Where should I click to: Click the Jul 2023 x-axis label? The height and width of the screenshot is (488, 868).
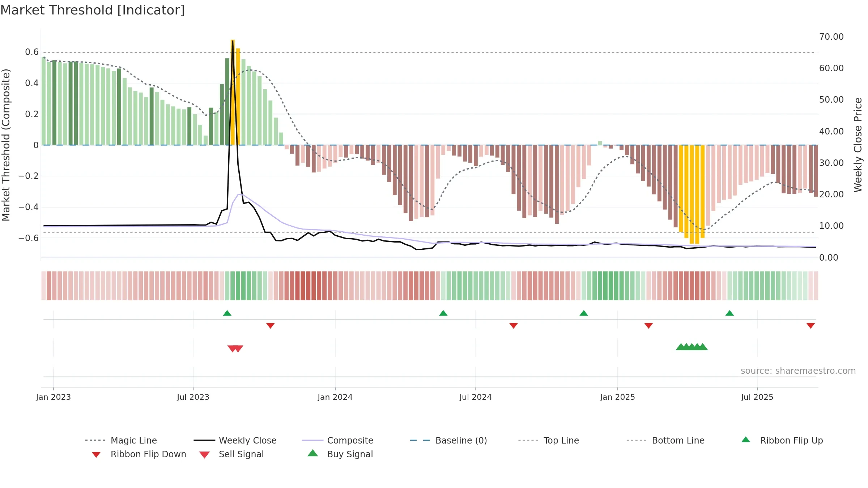point(193,397)
